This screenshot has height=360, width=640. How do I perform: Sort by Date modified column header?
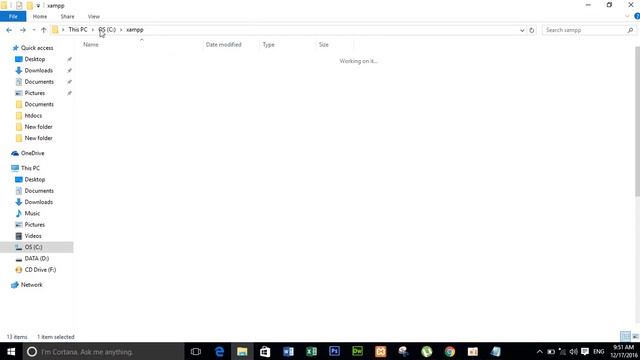pos(224,44)
